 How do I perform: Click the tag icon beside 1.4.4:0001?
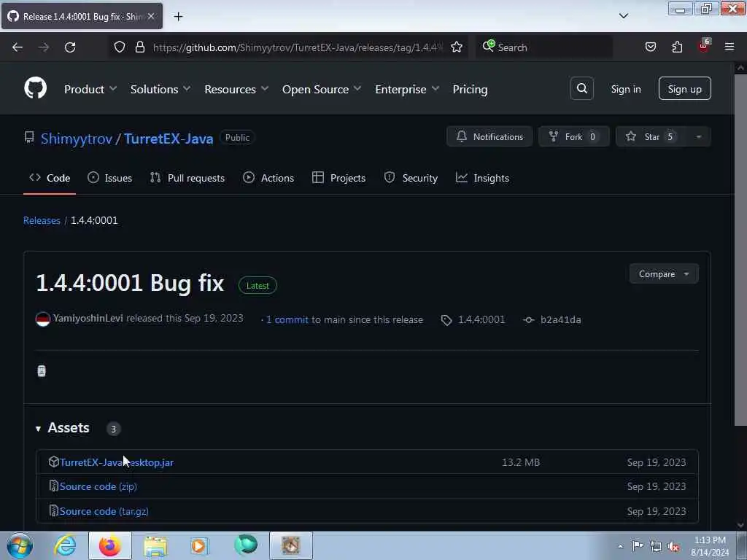[446, 321]
